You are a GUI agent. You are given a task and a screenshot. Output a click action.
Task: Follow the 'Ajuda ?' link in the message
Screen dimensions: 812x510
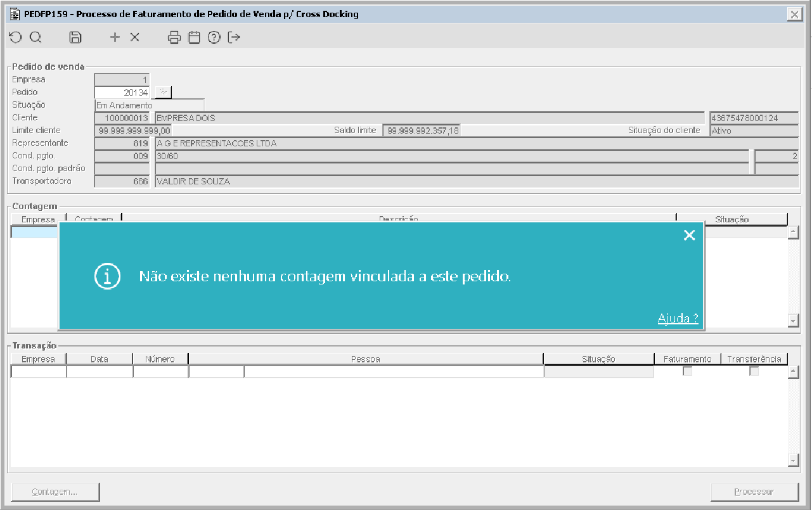click(x=678, y=318)
